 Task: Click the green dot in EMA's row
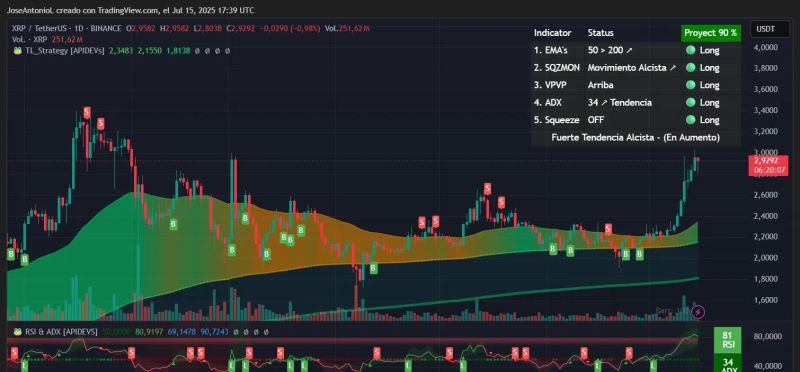[x=691, y=50]
